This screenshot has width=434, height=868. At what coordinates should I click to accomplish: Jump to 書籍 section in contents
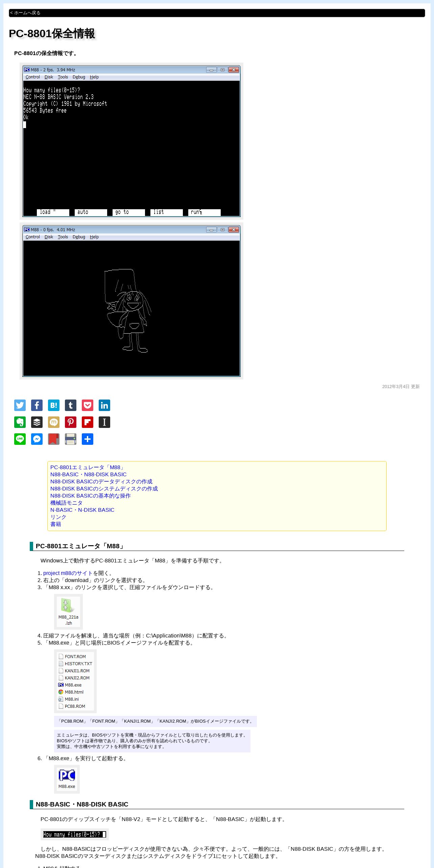(x=56, y=524)
